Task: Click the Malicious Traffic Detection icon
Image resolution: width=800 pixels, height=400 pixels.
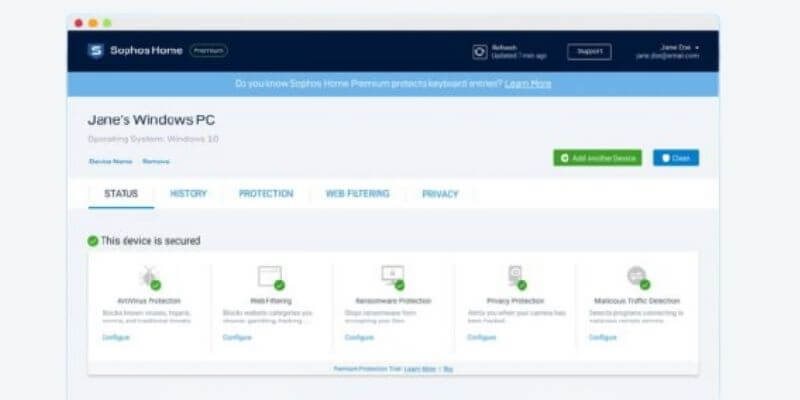Action: [636, 276]
